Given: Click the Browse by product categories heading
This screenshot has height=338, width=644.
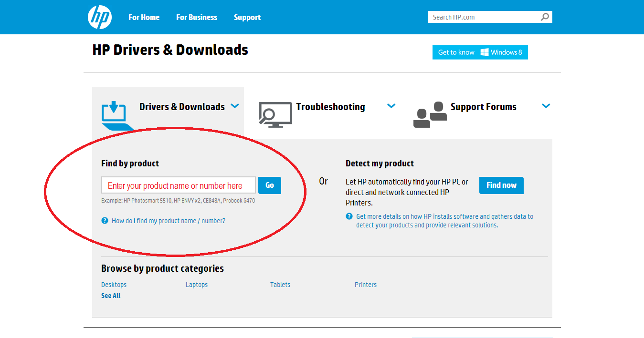Looking at the screenshot, I should [x=162, y=268].
